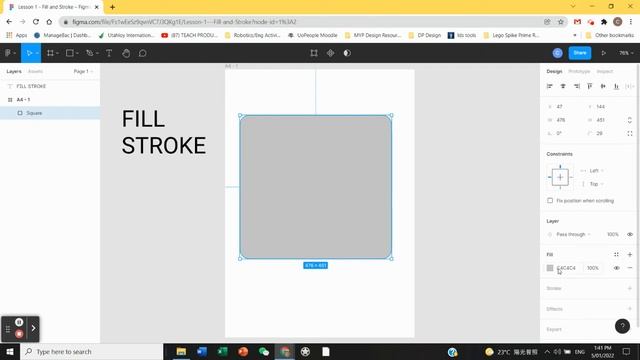Add a stroke with plus icon
Viewport: 640px width, 360px height.
630,288
